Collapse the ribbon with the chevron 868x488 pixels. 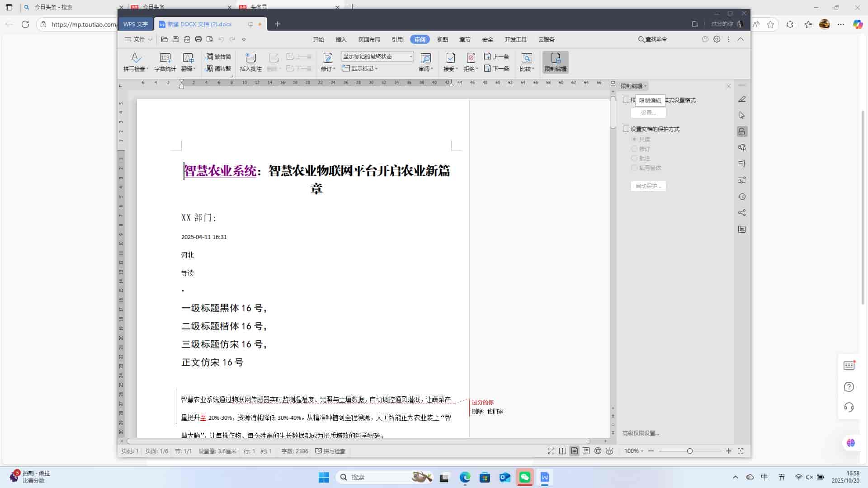tap(741, 39)
